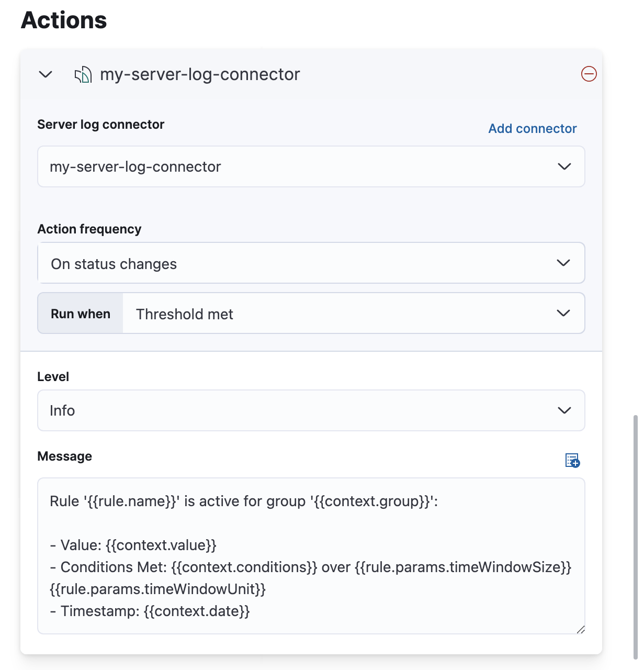Click the down arrow on the Action frequency selector
Screen dimensions: 644x670
point(563,263)
